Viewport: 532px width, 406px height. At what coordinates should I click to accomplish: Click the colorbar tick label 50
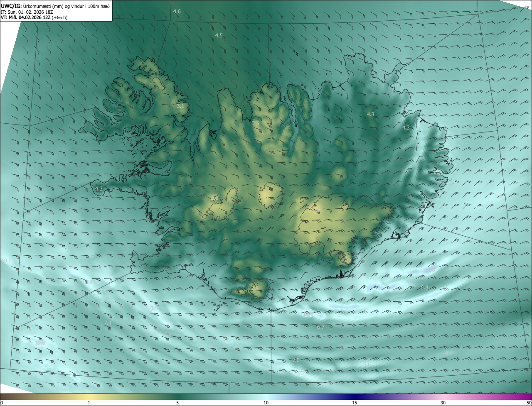529,403
